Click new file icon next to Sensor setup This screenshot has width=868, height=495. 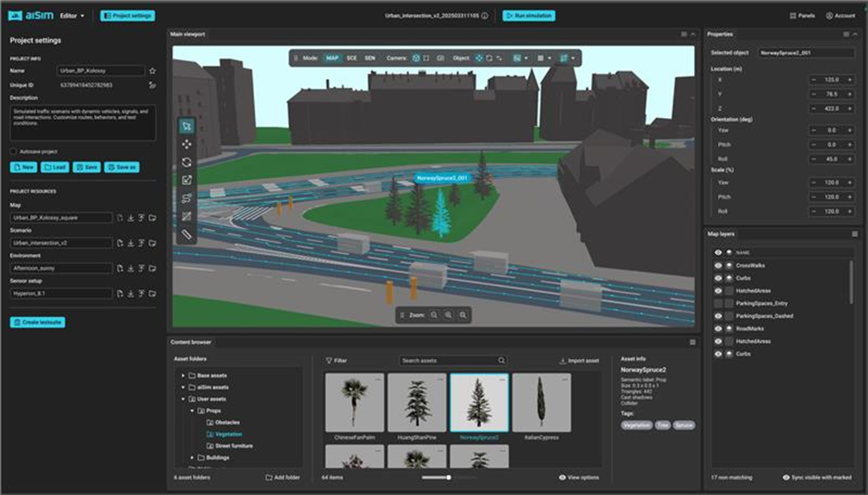[x=120, y=294]
